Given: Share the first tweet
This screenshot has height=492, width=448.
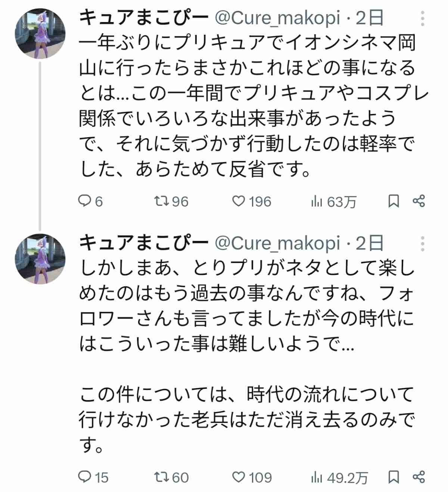Looking at the screenshot, I should pos(419,201).
